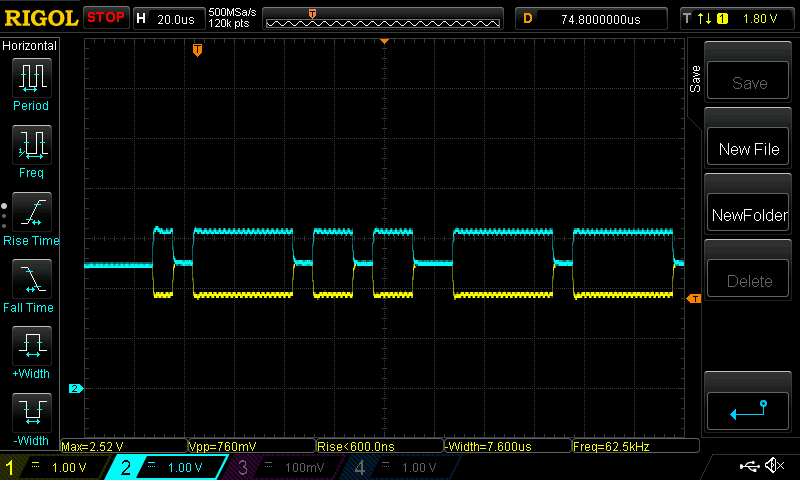Click the -Width=7.600us measurement readout
The width and height of the screenshot is (800, 480).
pyautogui.click(x=508, y=446)
